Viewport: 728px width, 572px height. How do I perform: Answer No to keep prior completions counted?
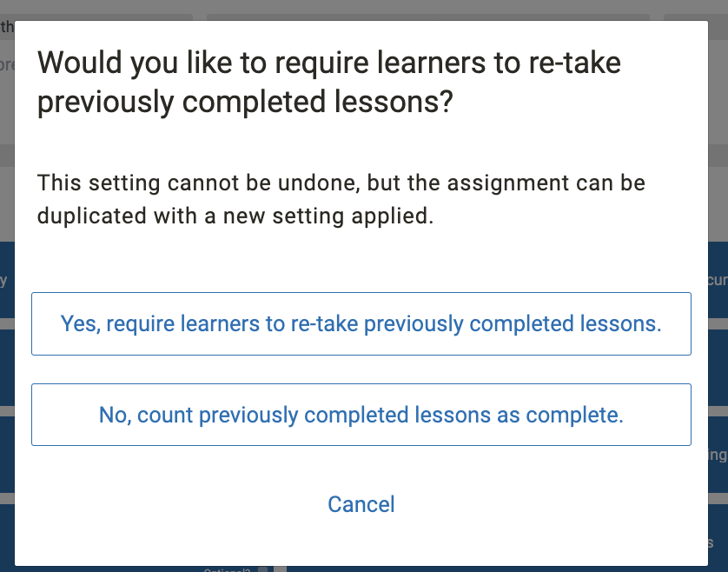tap(361, 415)
